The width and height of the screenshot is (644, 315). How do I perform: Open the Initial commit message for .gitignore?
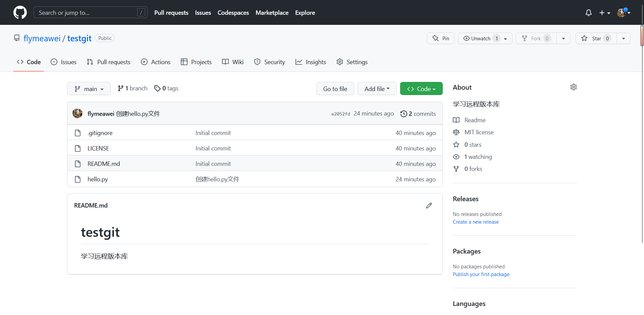click(213, 133)
